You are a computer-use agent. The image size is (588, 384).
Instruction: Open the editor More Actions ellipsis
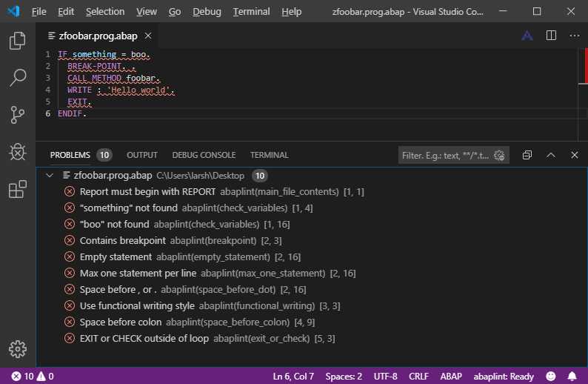point(575,36)
